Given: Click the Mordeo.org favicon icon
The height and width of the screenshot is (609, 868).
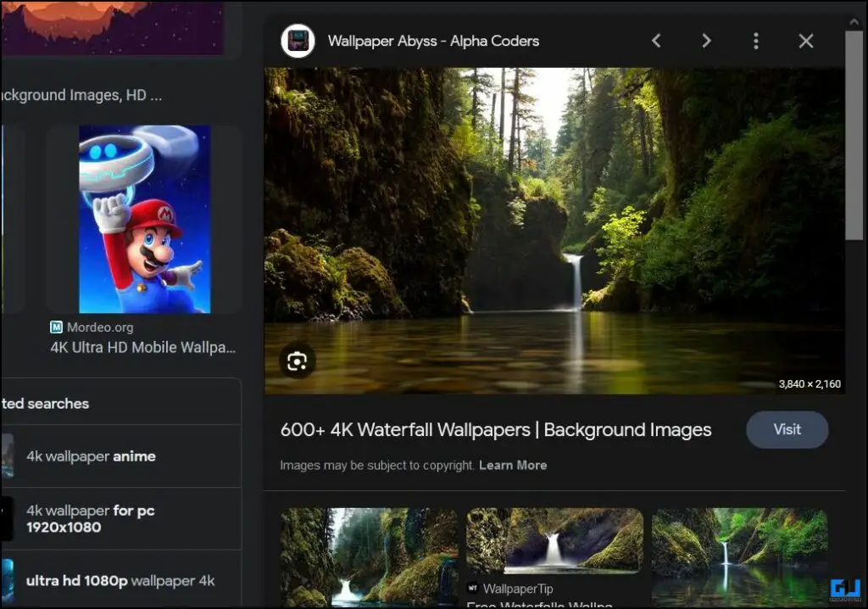Looking at the screenshot, I should pos(57,327).
